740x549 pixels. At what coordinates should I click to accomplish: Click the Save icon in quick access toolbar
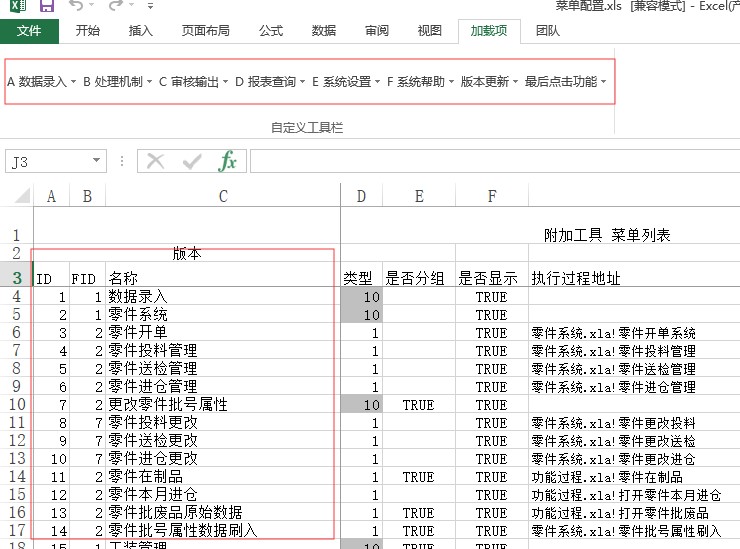(x=47, y=6)
